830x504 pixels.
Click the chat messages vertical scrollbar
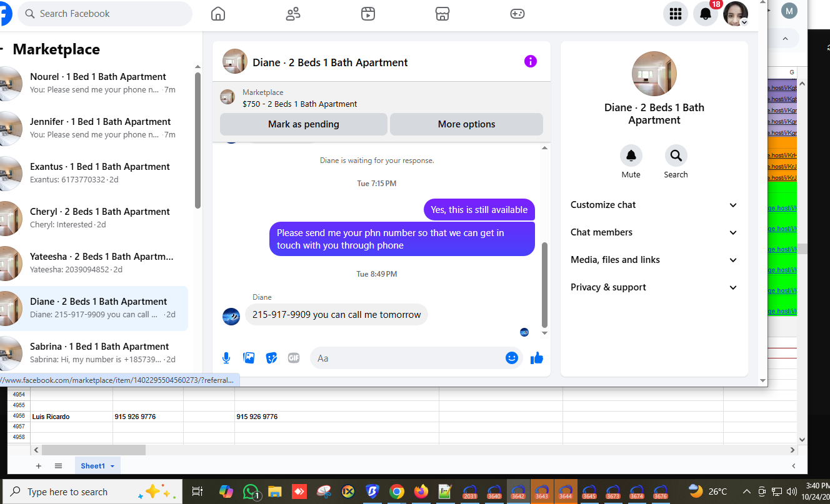point(544,285)
